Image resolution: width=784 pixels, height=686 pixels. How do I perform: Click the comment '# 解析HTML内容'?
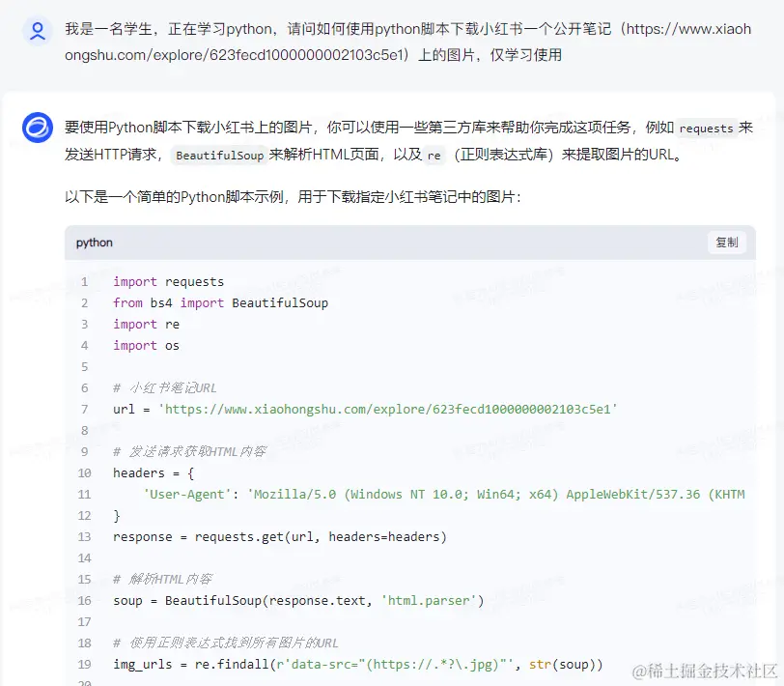click(x=162, y=580)
